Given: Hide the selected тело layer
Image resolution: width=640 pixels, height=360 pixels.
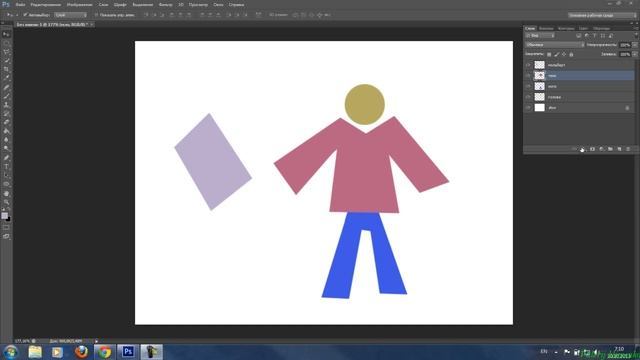Looking at the screenshot, I should pos(528,76).
